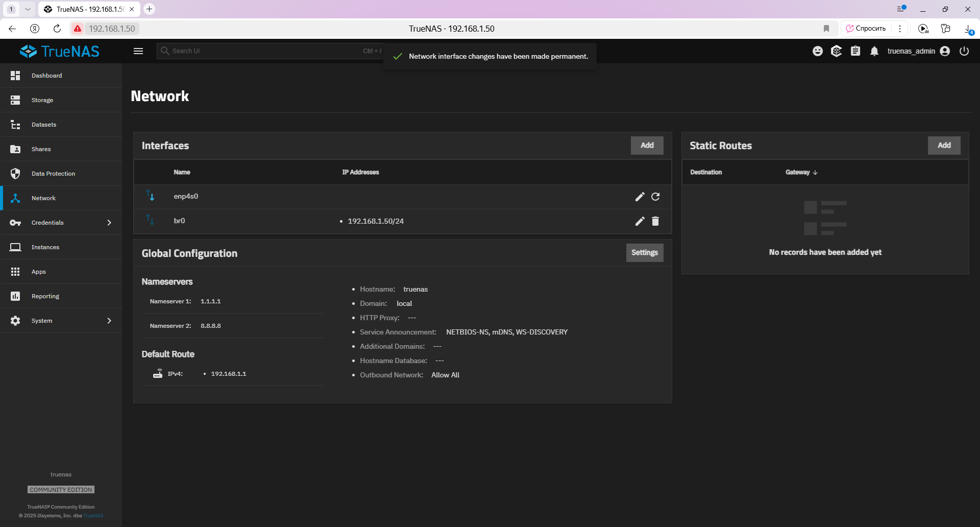The image size is (980, 527).
Task: Open the tab list dropdown arrow
Action: click(x=28, y=9)
